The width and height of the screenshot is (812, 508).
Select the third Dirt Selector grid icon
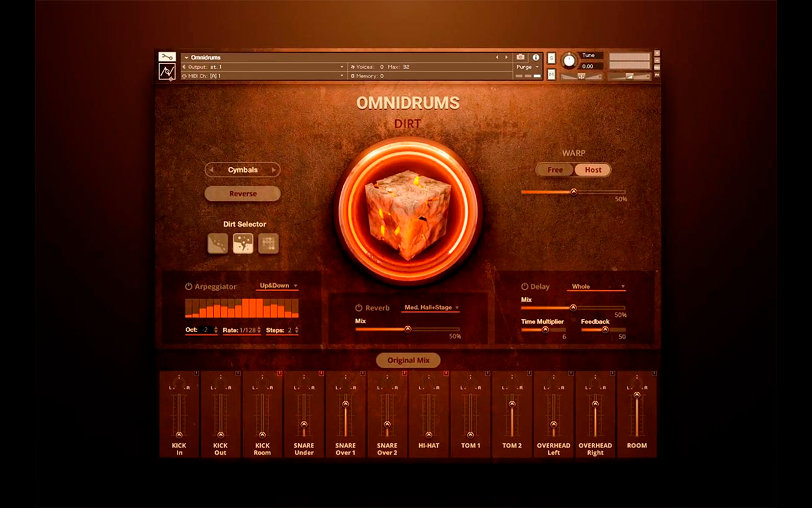[x=268, y=244]
